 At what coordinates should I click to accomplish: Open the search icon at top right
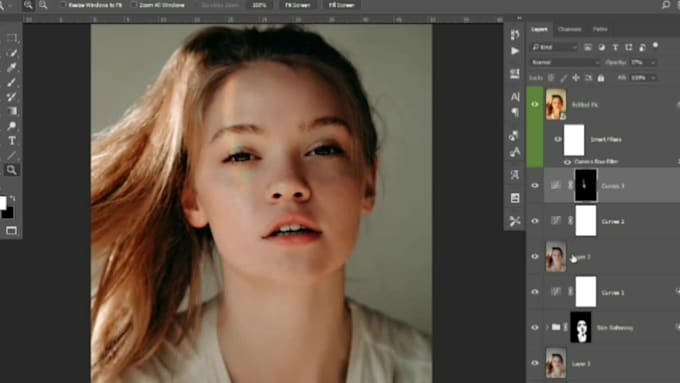click(x=666, y=5)
